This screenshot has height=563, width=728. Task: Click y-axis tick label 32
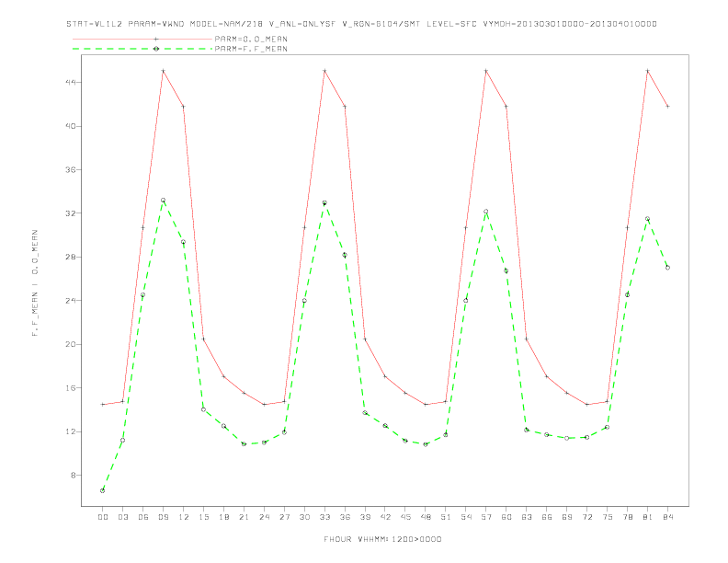coord(71,213)
